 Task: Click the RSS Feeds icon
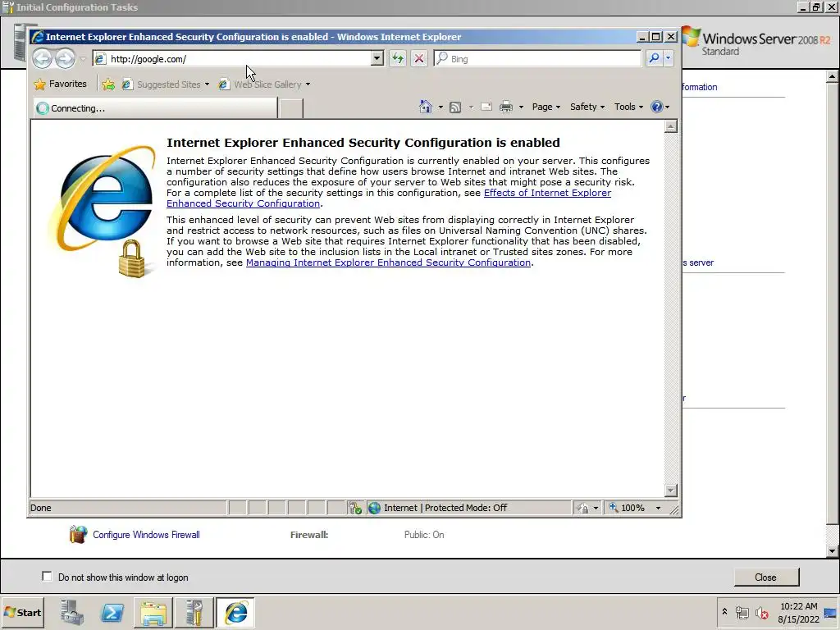(454, 107)
